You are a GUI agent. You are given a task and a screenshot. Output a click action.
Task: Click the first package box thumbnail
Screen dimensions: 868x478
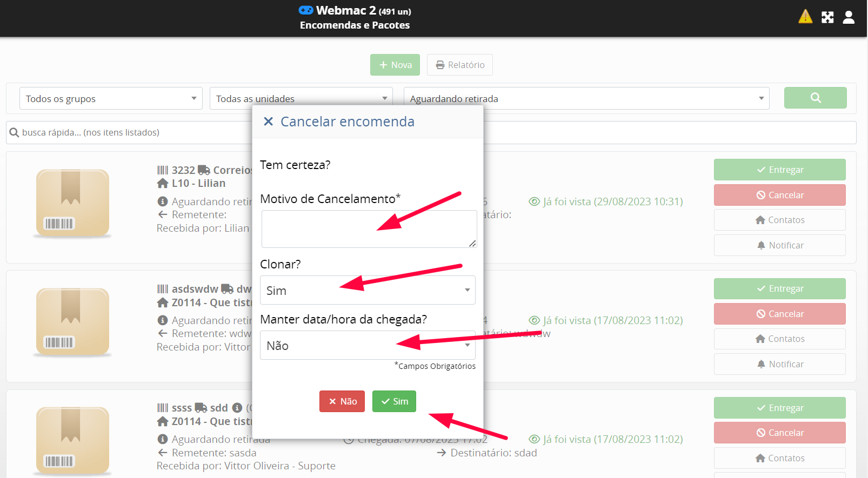[x=72, y=203]
